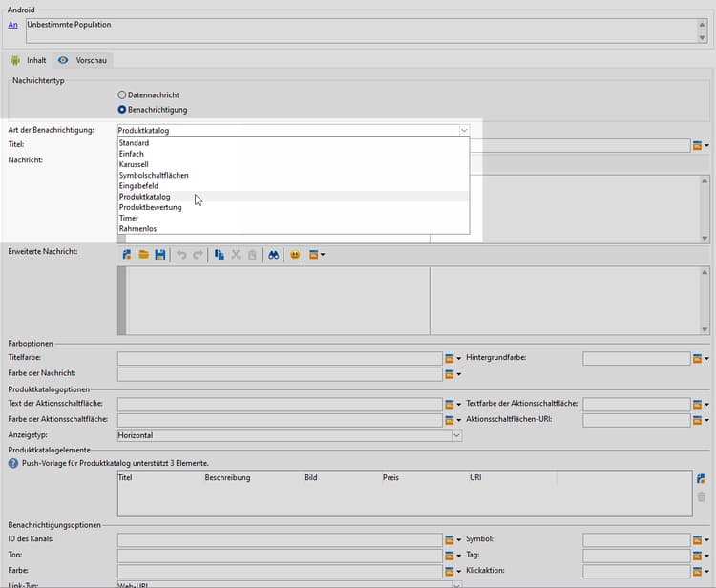The width and height of the screenshot is (716, 588).
Task: Choose Produktkatalog in the open list
Action: pyautogui.click(x=294, y=197)
